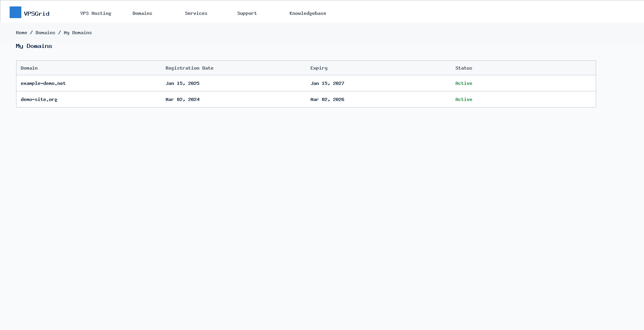Click the Expiry column header
The image size is (644, 330).
tap(319, 68)
